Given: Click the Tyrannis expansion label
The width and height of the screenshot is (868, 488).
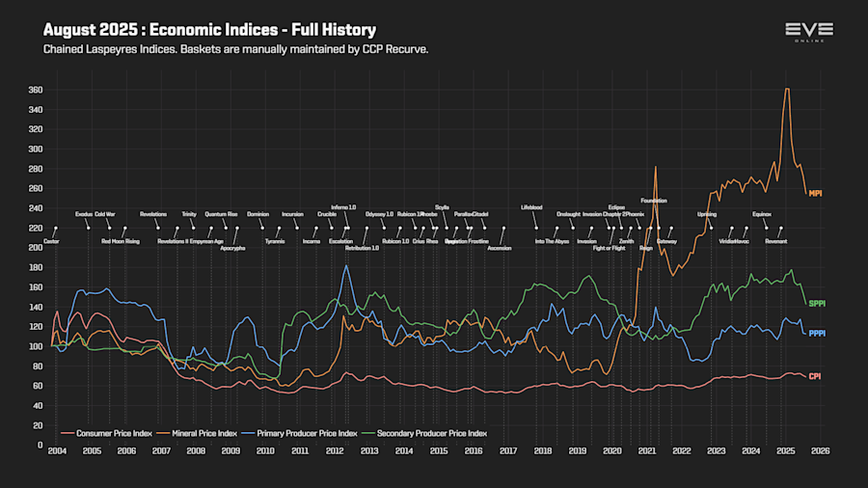Looking at the screenshot, I should click(x=275, y=242).
